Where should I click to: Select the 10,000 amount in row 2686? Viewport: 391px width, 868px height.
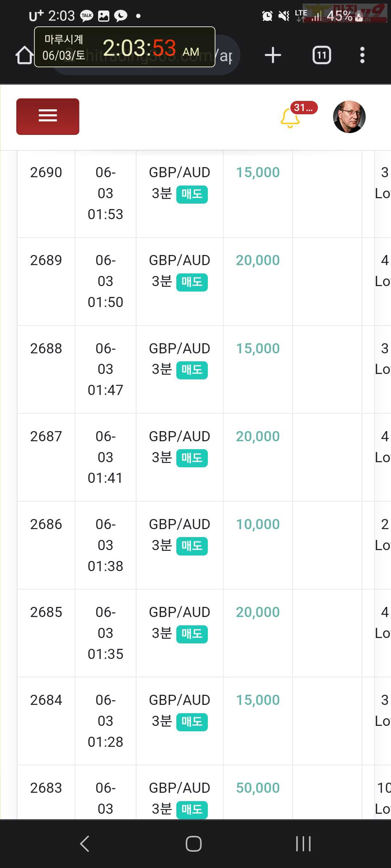258,524
